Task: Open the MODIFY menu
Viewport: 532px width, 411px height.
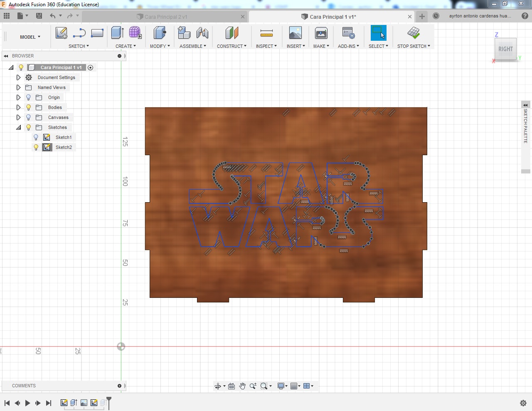Action: (x=160, y=46)
